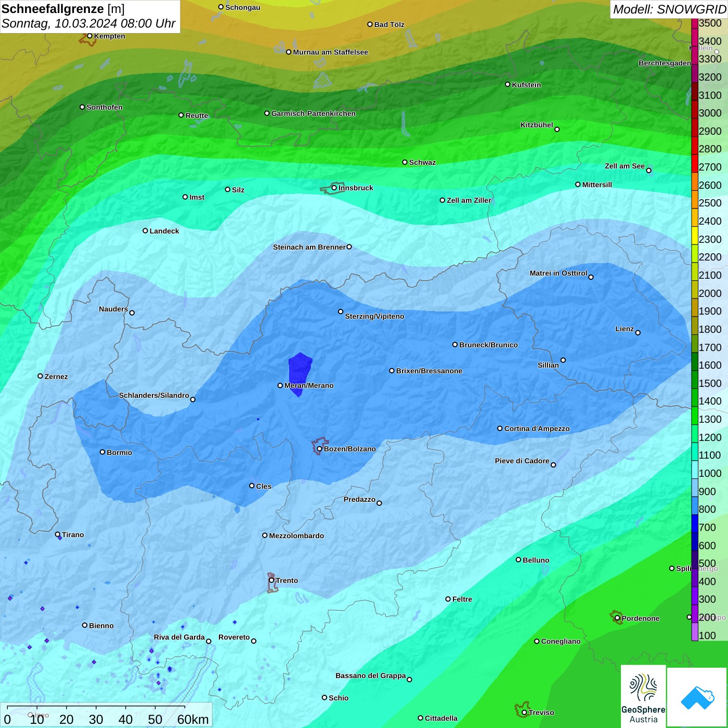
Task: Click the Zell am See location dot
Action: pos(648,170)
